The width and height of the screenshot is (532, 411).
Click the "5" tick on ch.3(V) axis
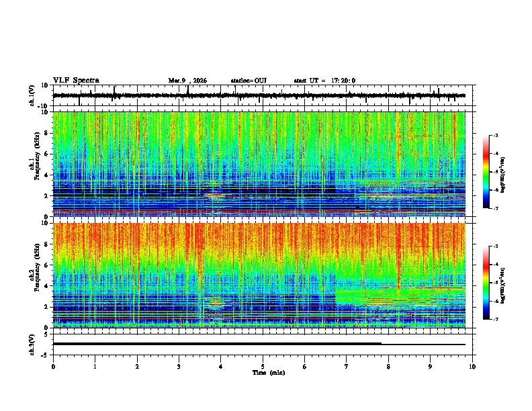(47, 334)
